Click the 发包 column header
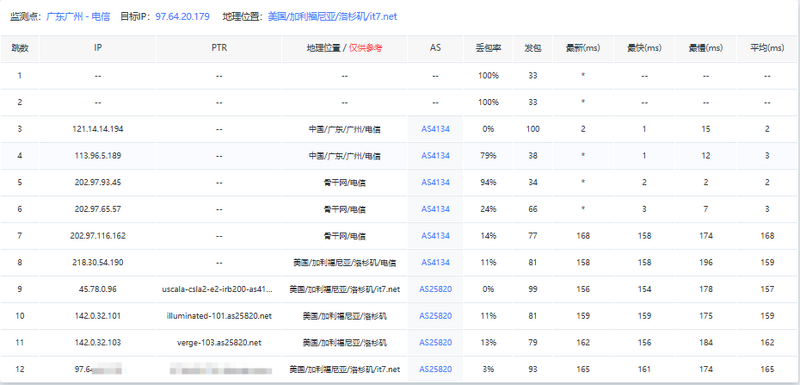 (533, 48)
